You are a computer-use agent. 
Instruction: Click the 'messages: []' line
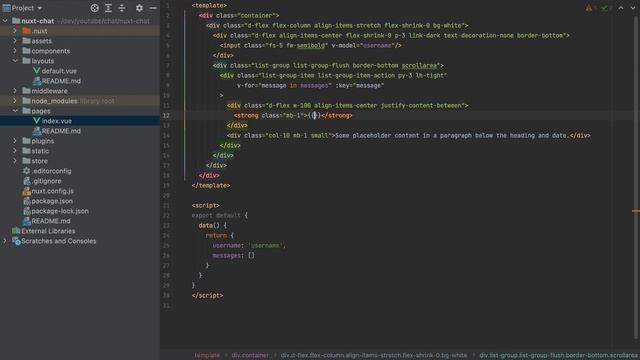coord(233,256)
